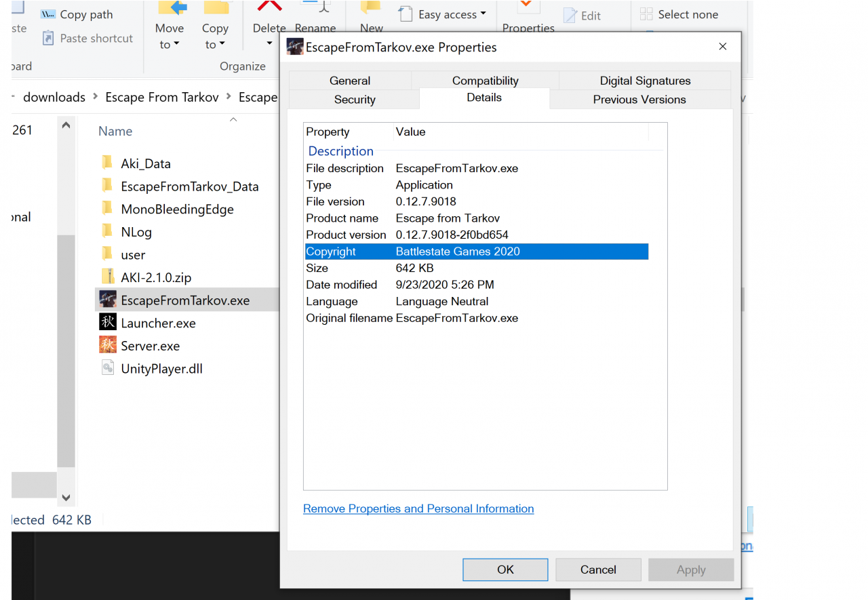Select the Language Neutral row
Image resolution: width=868 pixels, height=600 pixels.
pyautogui.click(x=477, y=301)
